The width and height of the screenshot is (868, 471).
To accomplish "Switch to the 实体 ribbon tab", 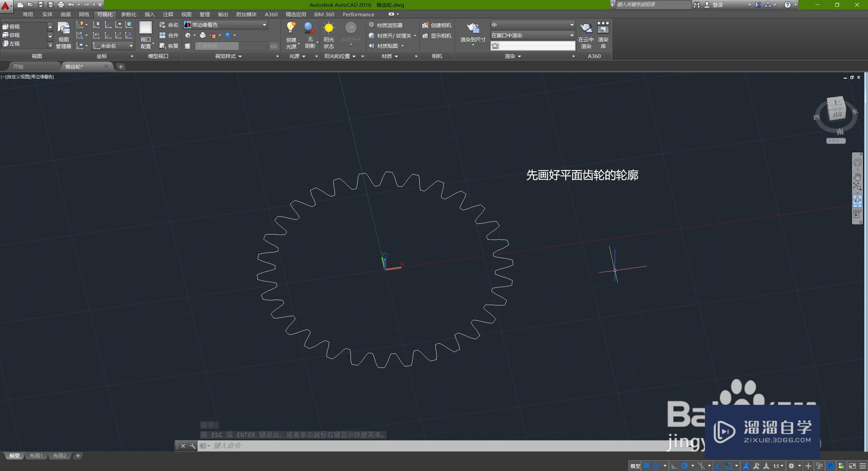I will (47, 14).
